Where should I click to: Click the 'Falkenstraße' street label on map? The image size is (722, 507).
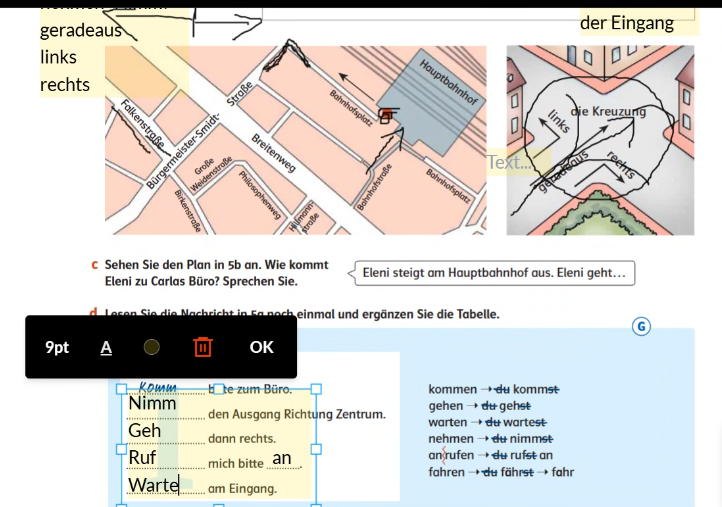tap(142, 123)
